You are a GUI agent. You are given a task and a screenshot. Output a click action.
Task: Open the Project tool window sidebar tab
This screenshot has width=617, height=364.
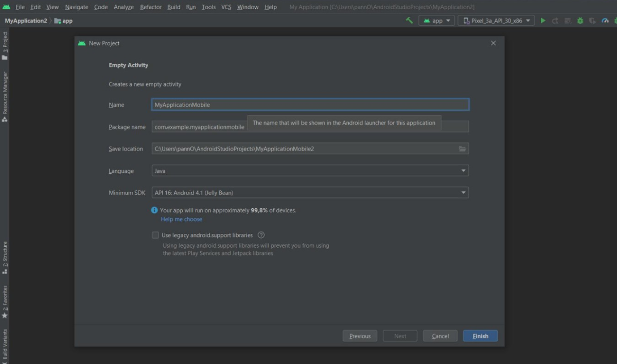[5, 45]
